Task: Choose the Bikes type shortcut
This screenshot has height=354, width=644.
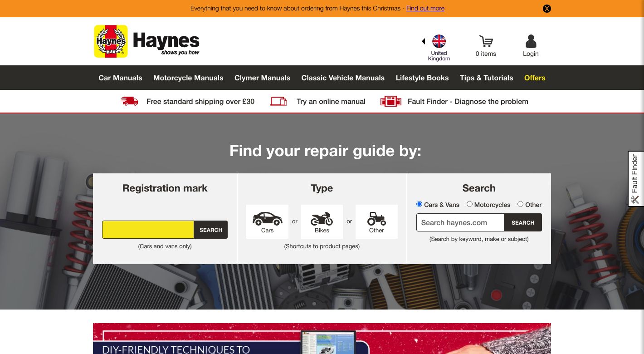Action: click(x=322, y=221)
